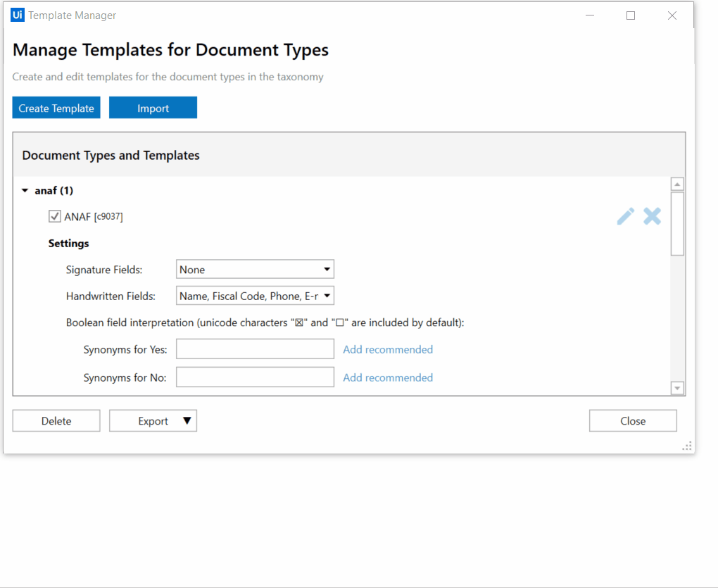Click the UiPath logo in title bar
The height and width of the screenshot is (588, 718).
[18, 15]
